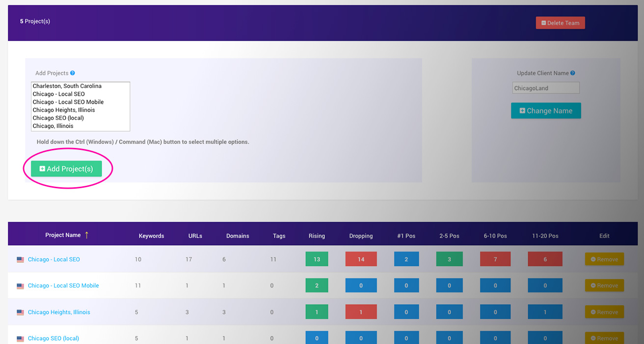
Task: Open the Chicago SEO (local) project link
Action: (x=54, y=338)
